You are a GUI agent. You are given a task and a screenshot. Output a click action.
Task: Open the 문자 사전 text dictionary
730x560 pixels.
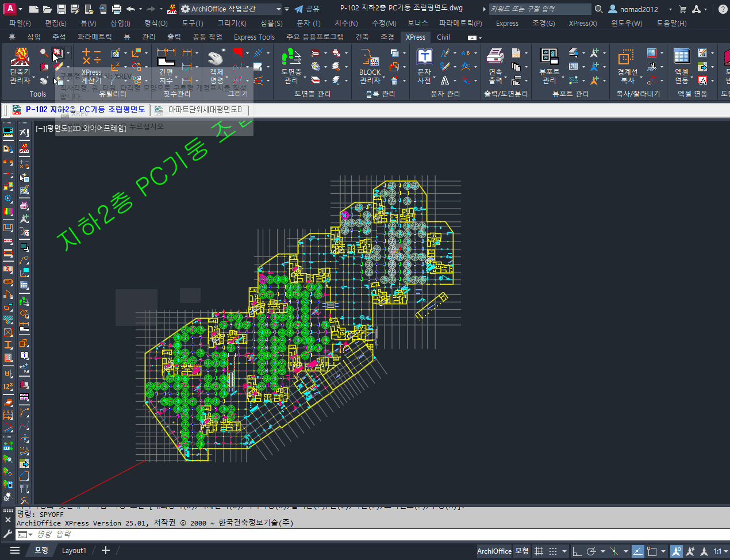tap(424, 66)
